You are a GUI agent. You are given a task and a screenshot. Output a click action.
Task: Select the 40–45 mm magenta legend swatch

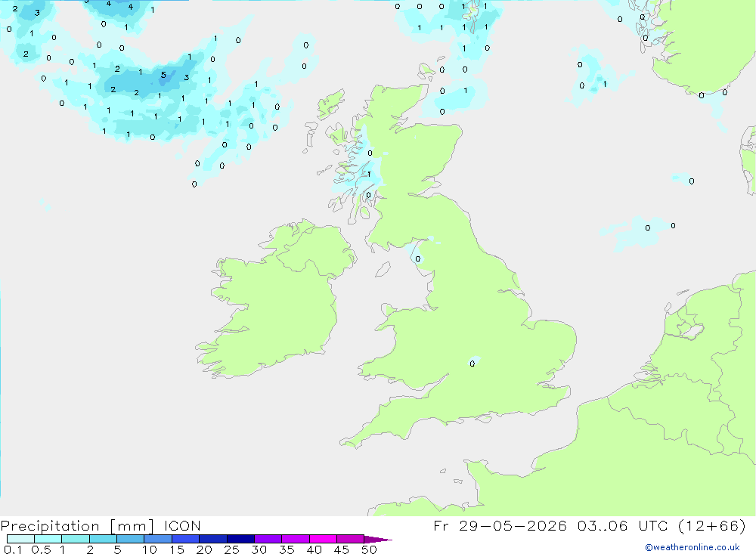(x=323, y=539)
